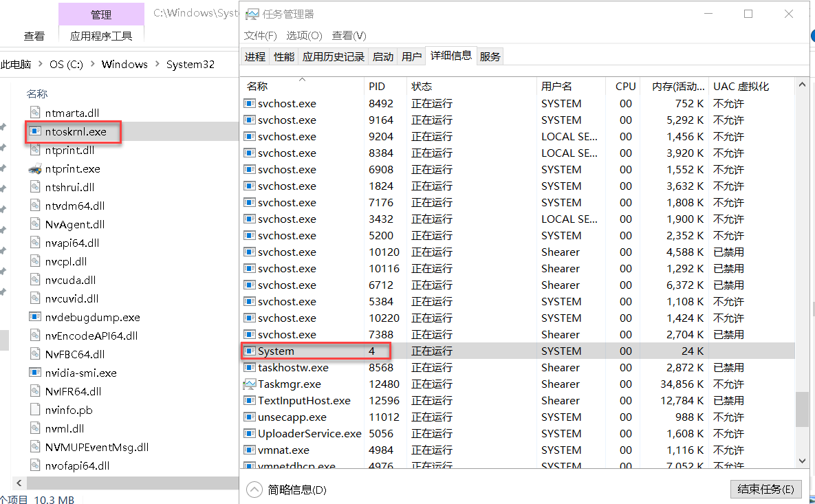
Task: Click the NVMUPEventMsg.dll file icon
Action: tap(36, 446)
